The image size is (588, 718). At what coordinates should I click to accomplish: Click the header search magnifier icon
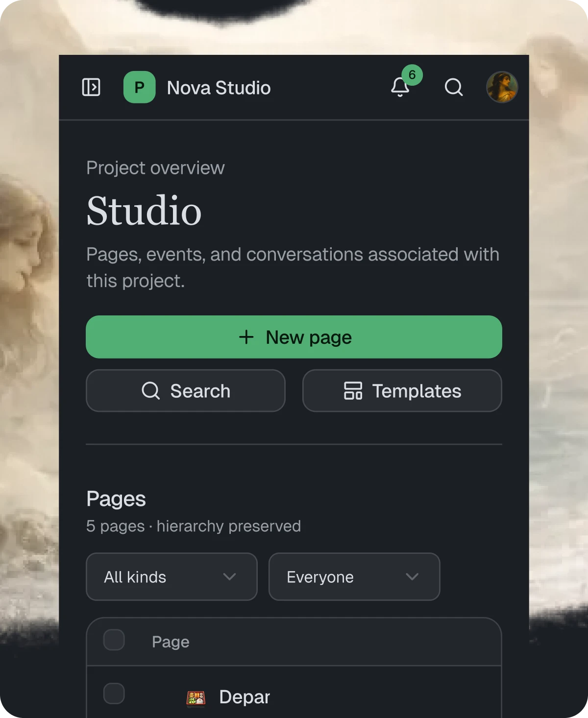(x=454, y=87)
